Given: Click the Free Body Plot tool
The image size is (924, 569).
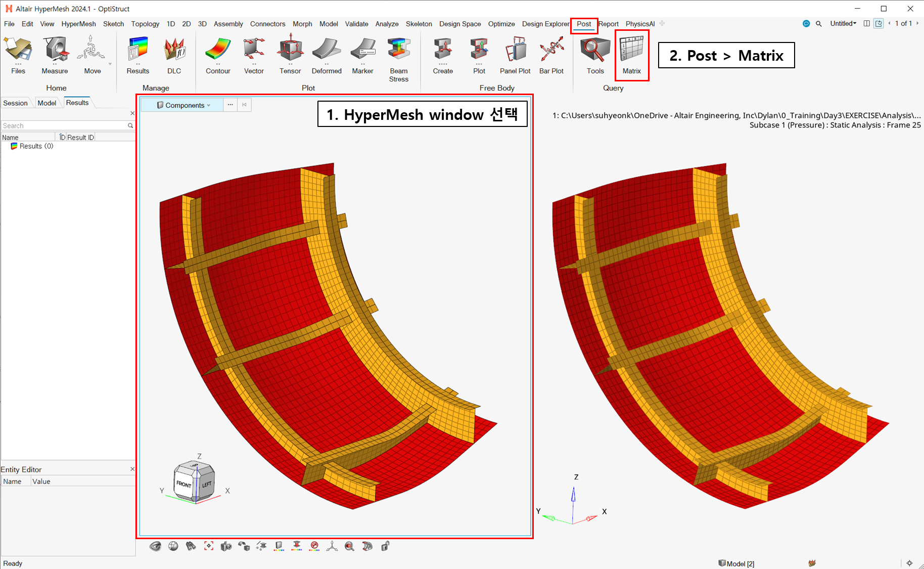Looking at the screenshot, I should coord(479,56).
